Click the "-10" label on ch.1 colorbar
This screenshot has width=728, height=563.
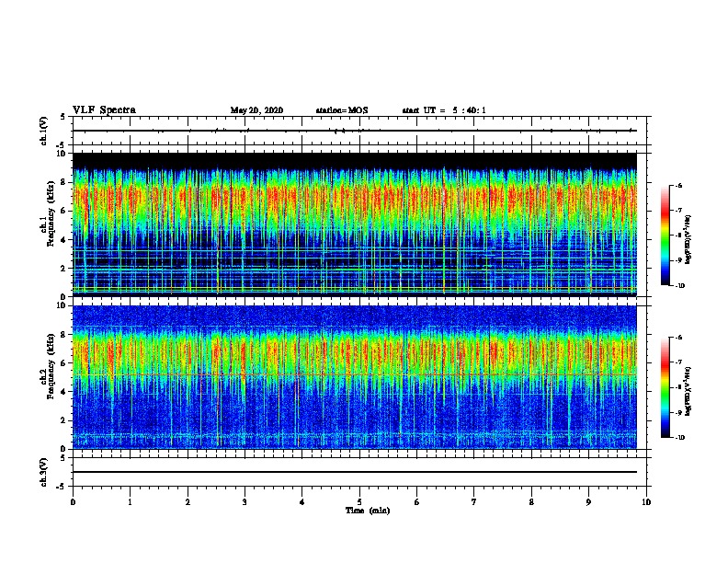pos(679,285)
